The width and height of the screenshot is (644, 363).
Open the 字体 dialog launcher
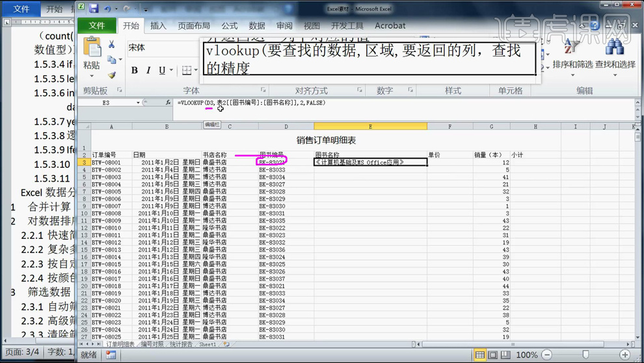click(263, 90)
